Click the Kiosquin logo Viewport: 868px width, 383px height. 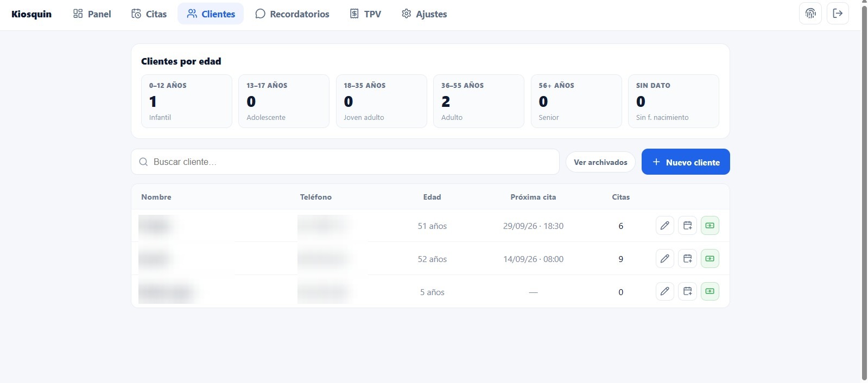click(31, 14)
